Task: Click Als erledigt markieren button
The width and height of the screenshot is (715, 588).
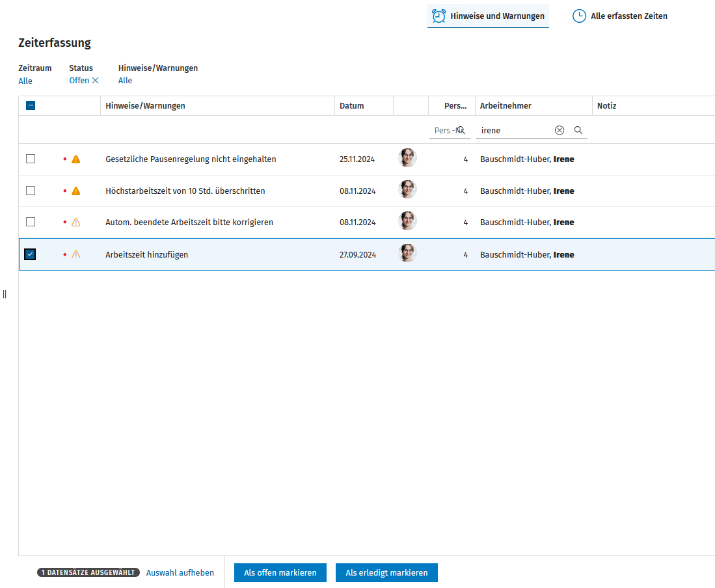Action: [x=386, y=573]
